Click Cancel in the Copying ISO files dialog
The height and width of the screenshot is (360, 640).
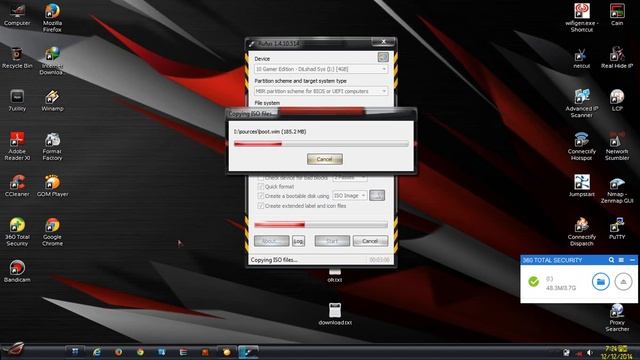(324, 159)
